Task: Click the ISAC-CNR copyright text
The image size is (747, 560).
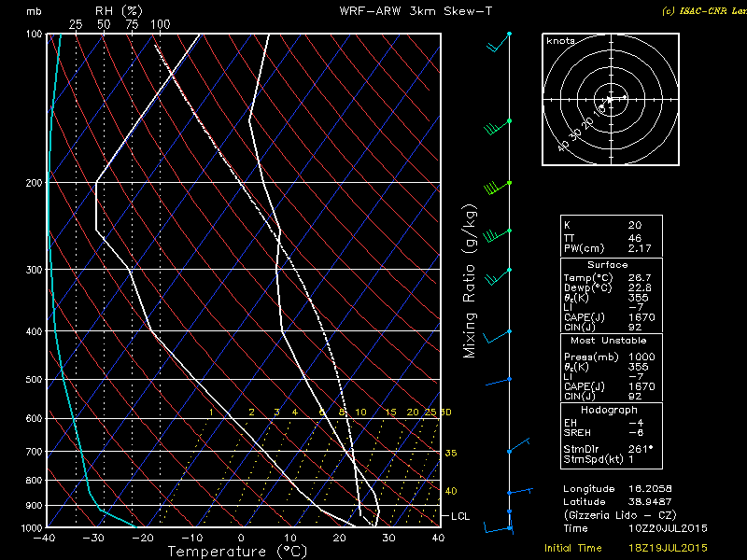Action: click(x=704, y=11)
